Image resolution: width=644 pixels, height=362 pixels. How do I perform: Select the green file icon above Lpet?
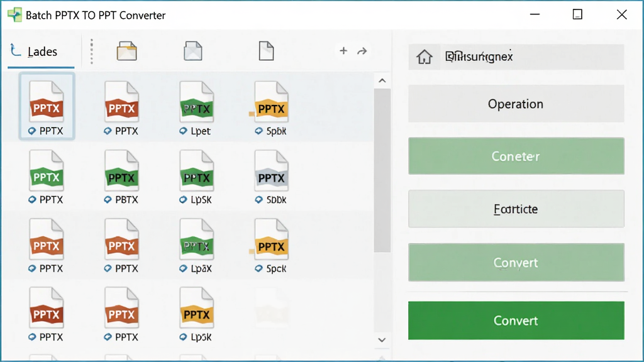tap(197, 101)
